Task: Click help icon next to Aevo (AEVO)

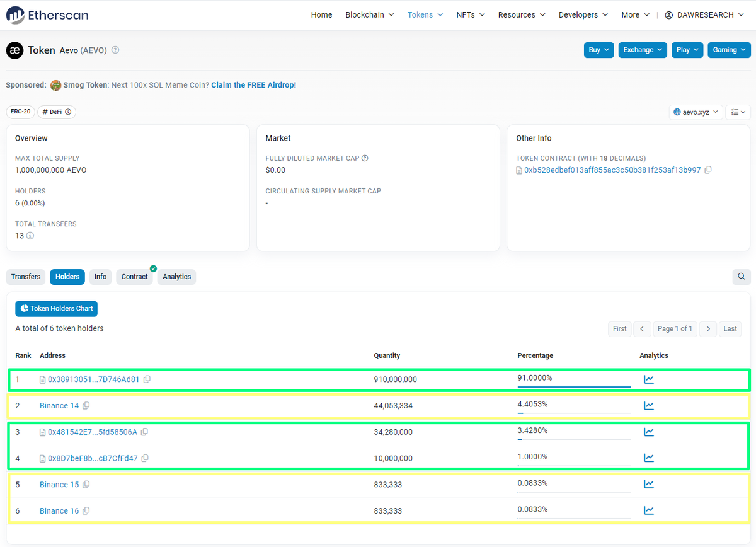Action: click(x=115, y=50)
